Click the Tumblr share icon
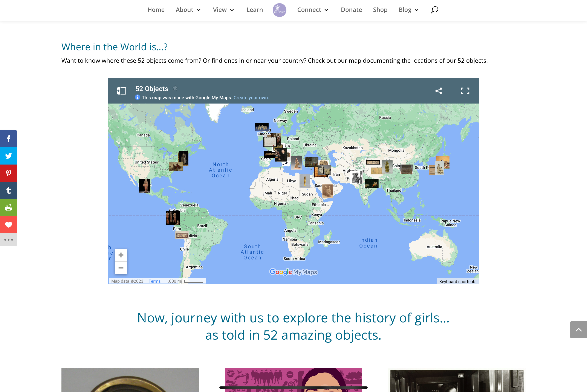Image resolution: width=587 pixels, height=392 pixels. point(8,190)
